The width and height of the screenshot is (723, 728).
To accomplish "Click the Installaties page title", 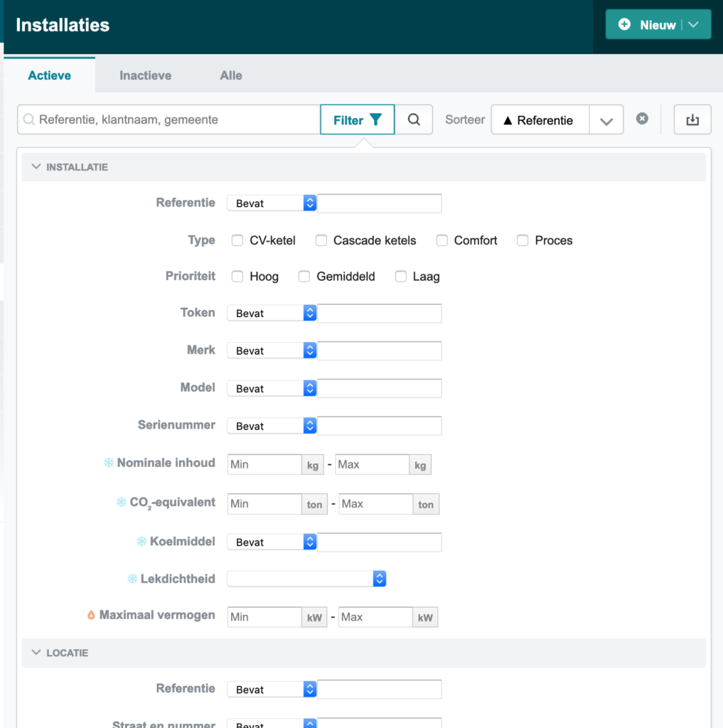I will tap(63, 25).
